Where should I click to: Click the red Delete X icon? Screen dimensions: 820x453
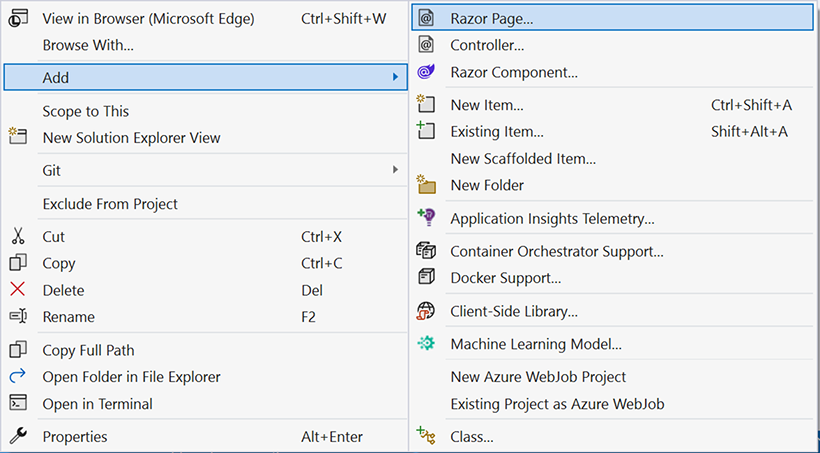[18, 289]
